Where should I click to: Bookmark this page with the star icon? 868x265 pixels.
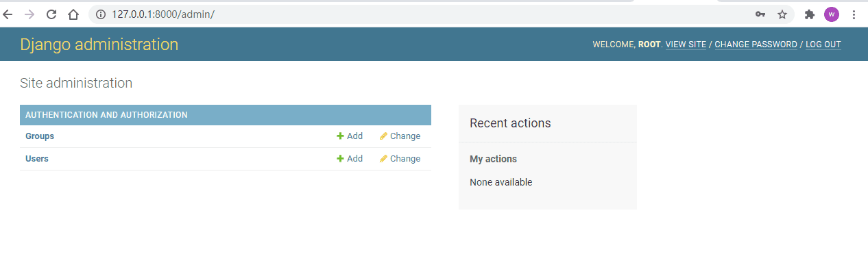click(x=782, y=14)
